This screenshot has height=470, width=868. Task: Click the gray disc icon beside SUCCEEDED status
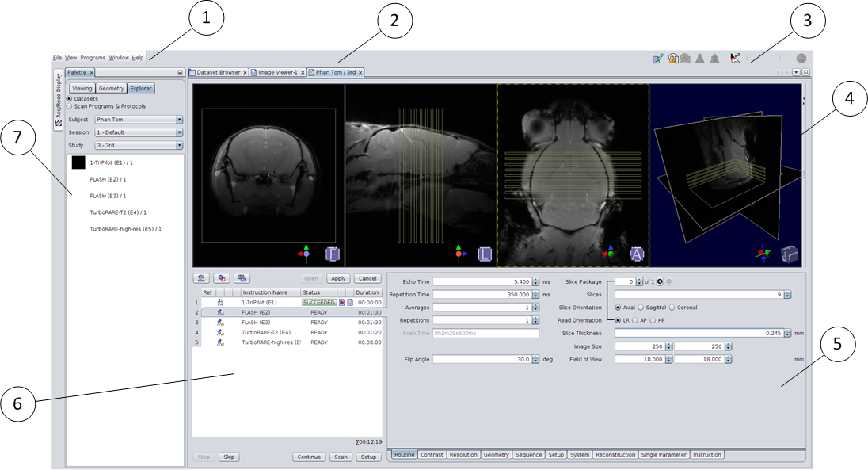[x=350, y=303]
